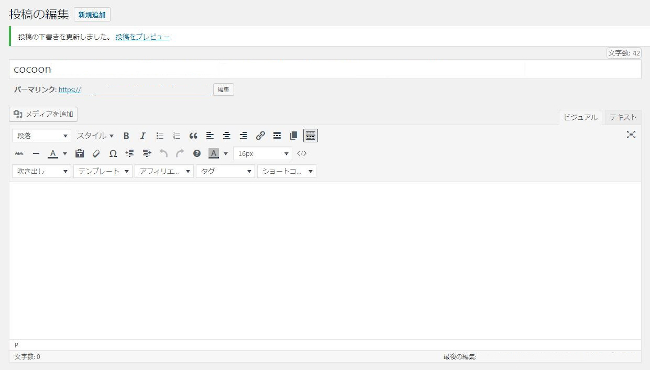Screen dimensions: 650x370
Task: Decrease the indent
Action: tap(130, 154)
